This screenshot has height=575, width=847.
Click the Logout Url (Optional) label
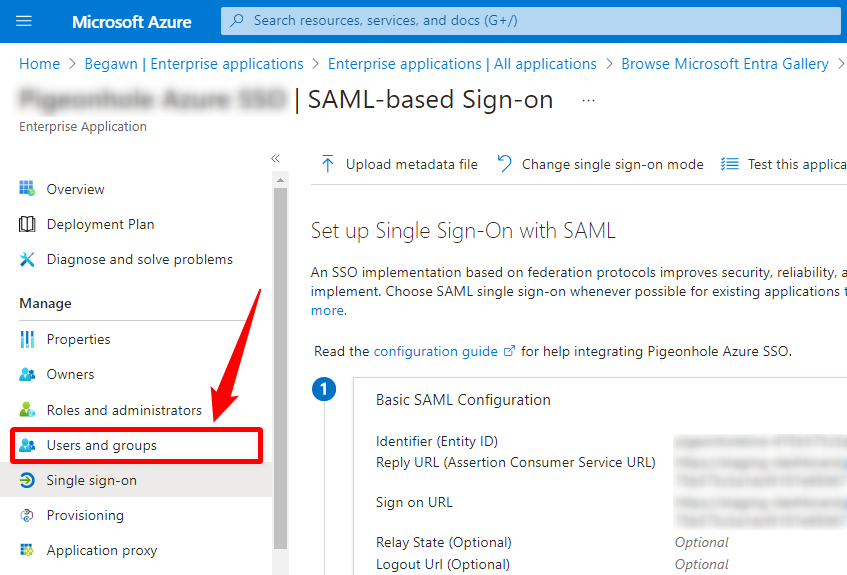(x=443, y=564)
